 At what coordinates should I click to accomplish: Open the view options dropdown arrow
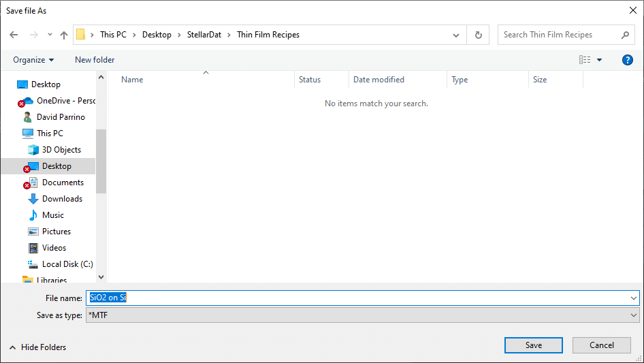tap(599, 60)
